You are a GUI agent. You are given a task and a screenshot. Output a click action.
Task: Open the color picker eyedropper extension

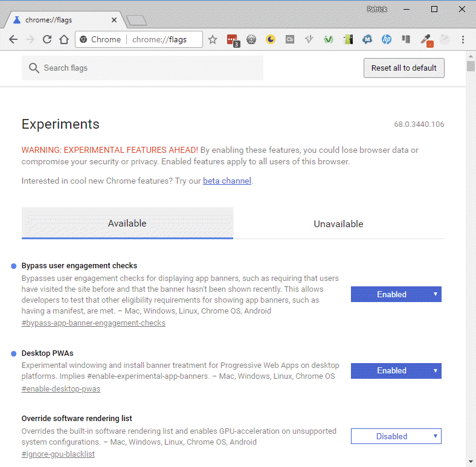(x=426, y=40)
